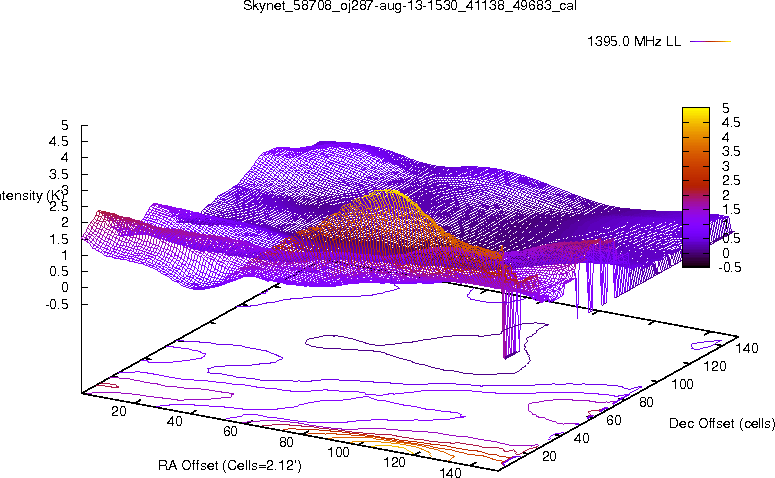Screen dimensions: 775x478
Task: Select the Intensity (K) axis label
Action: (31, 196)
